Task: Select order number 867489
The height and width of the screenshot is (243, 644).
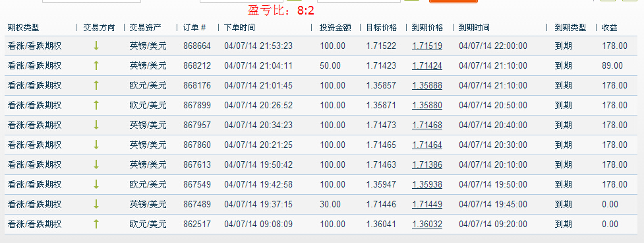Action: (x=196, y=204)
